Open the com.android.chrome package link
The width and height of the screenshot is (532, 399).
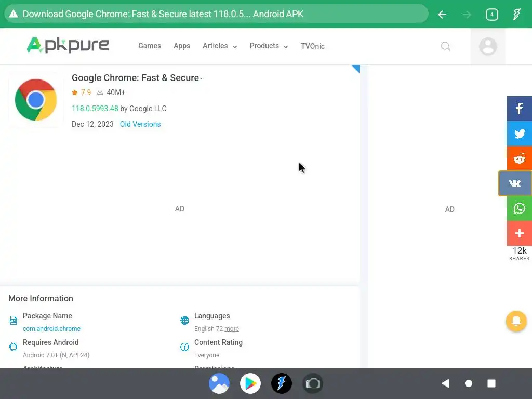[51, 329]
